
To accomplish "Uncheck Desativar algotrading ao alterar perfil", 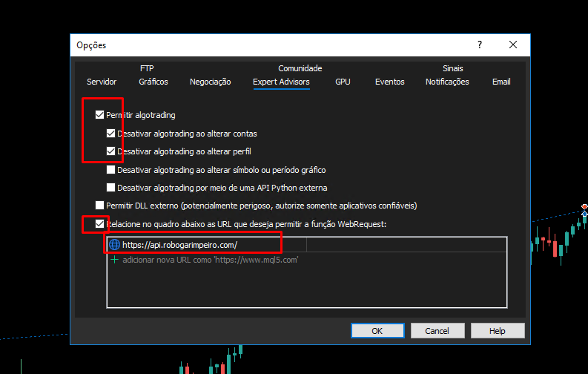I will [111, 151].
